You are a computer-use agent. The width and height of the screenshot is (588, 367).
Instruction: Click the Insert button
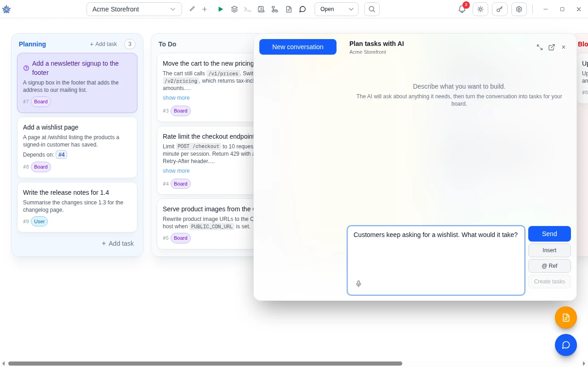coord(549,250)
